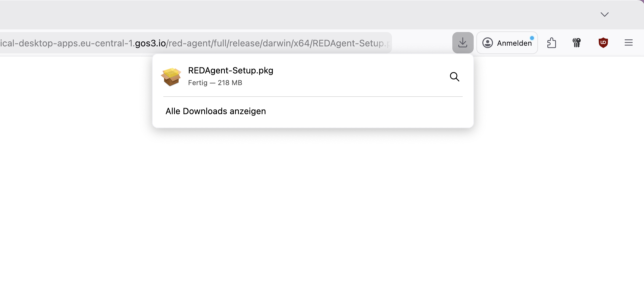The width and height of the screenshot is (644, 283).
Task: Expand the tab list chevron
Action: 604,14
